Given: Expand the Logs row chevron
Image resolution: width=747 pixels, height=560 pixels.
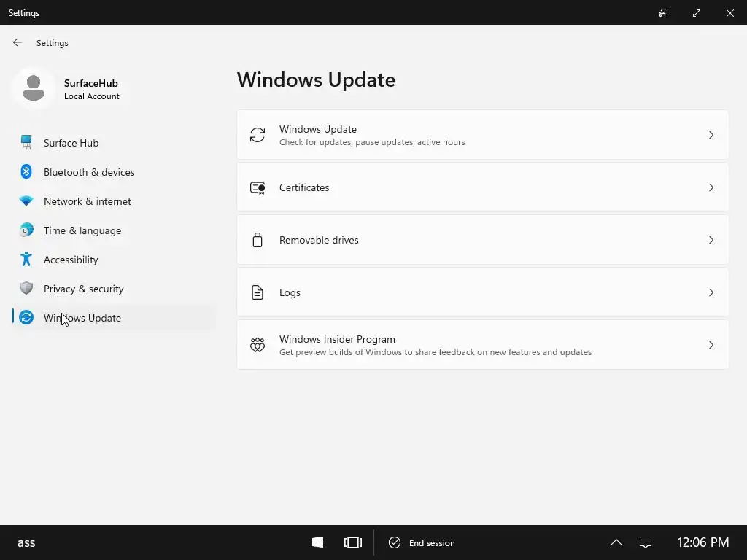Looking at the screenshot, I should 711,292.
